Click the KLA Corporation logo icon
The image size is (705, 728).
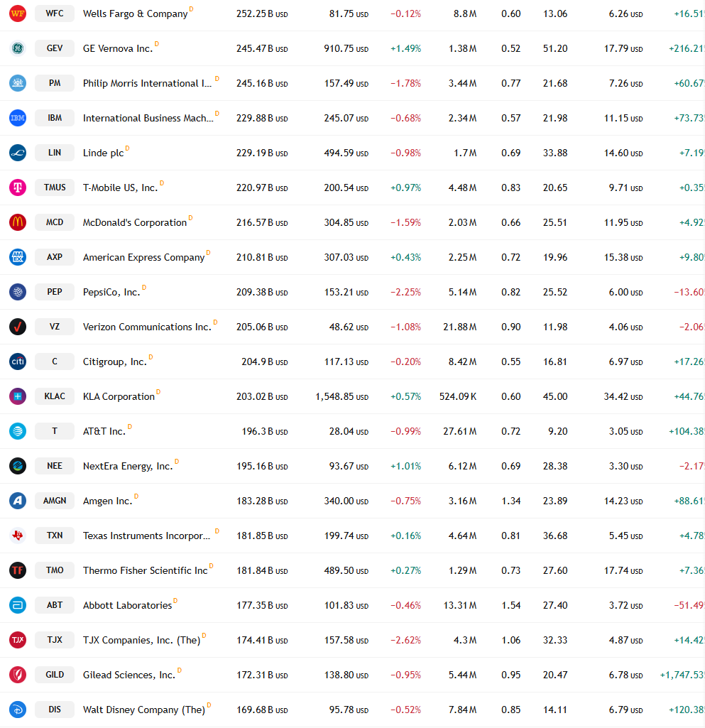[x=18, y=396]
